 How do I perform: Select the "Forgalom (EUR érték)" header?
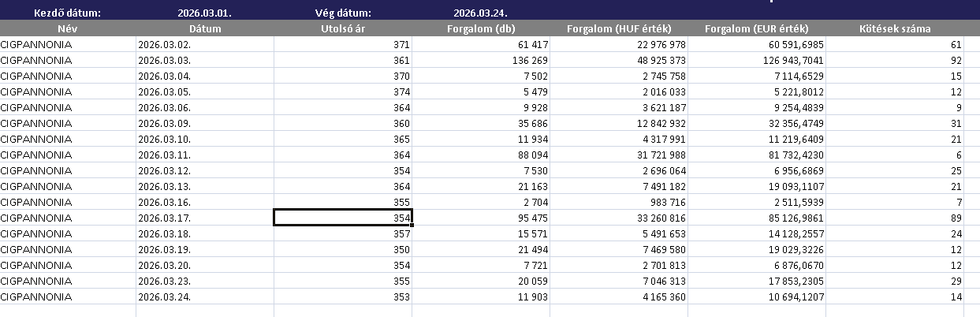(757, 28)
